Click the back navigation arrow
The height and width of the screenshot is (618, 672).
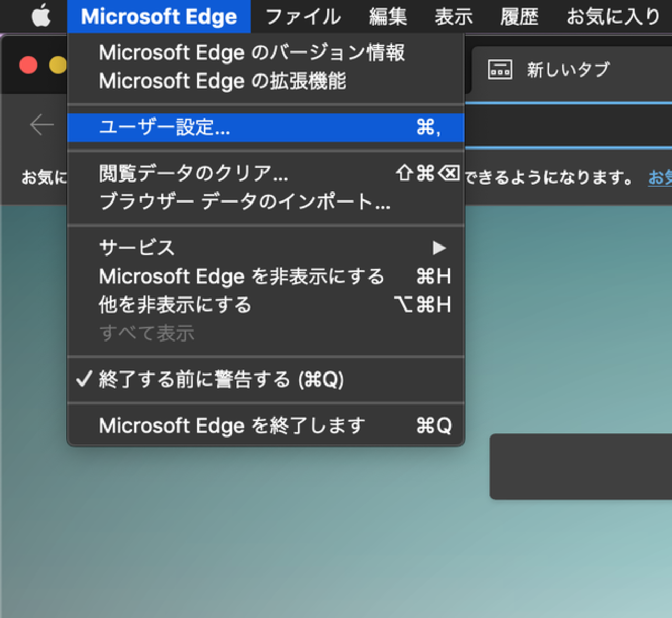[x=41, y=124]
